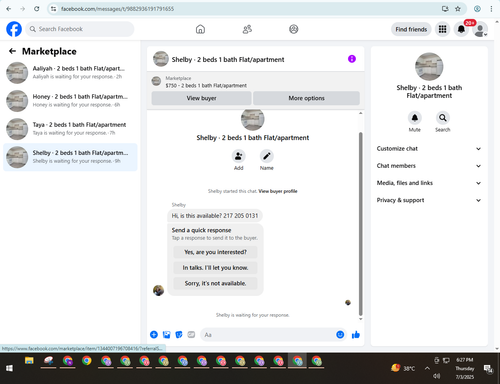This screenshot has height=384, width=500.
Task: Open the Facebook menu grid icon
Action: [442, 29]
